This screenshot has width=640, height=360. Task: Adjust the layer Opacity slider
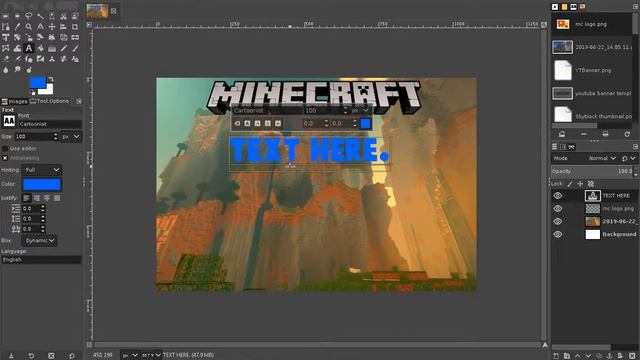coord(592,171)
